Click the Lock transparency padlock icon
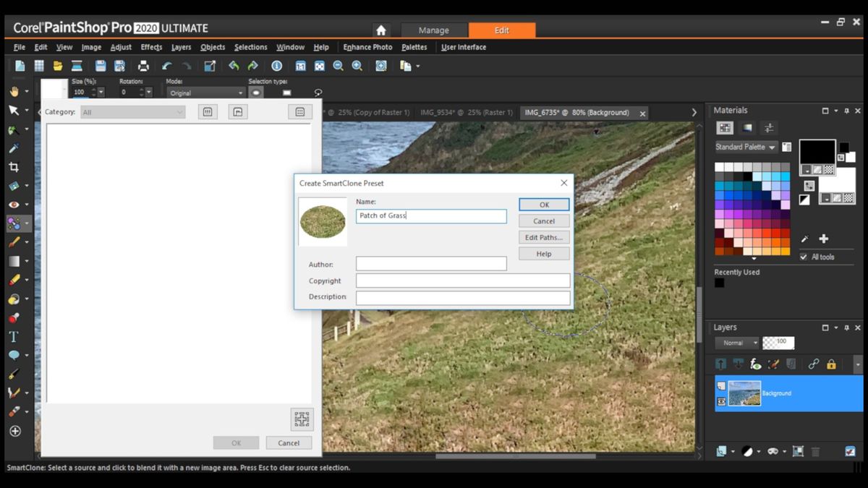Image resolution: width=868 pixels, height=488 pixels. pos(831,364)
